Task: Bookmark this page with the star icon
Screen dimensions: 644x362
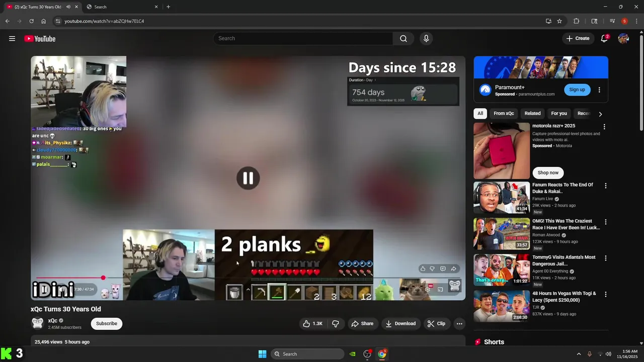Action: pyautogui.click(x=559, y=21)
